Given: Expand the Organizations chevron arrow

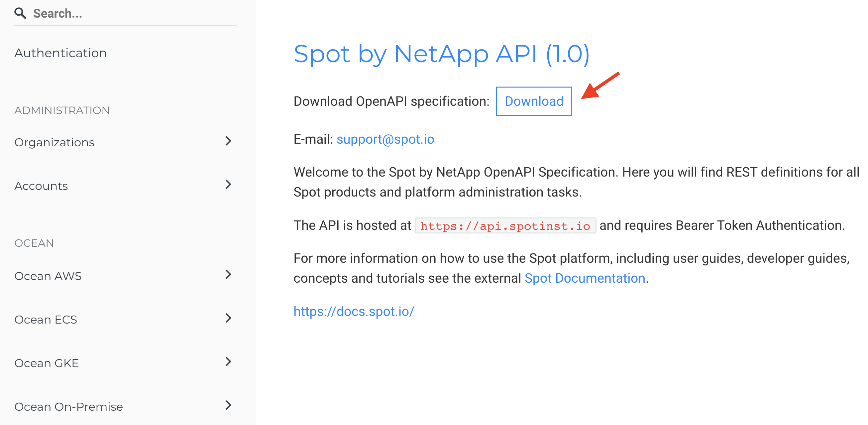Looking at the screenshot, I should point(228,141).
